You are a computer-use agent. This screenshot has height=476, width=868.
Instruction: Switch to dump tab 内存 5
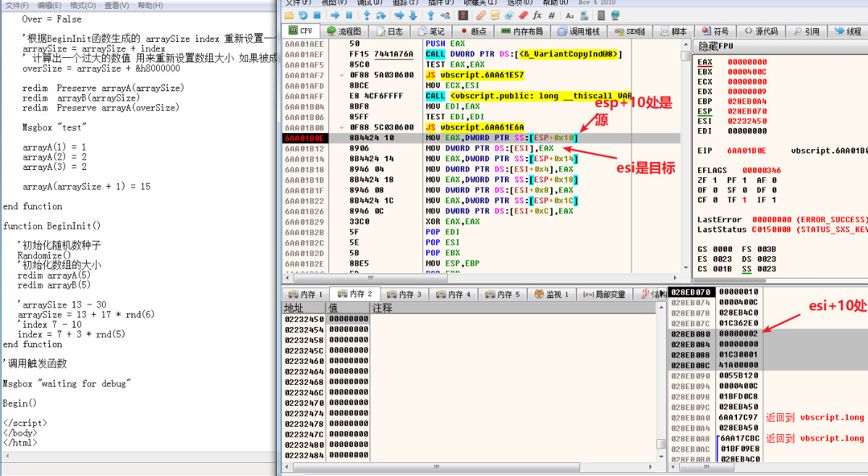coord(501,294)
